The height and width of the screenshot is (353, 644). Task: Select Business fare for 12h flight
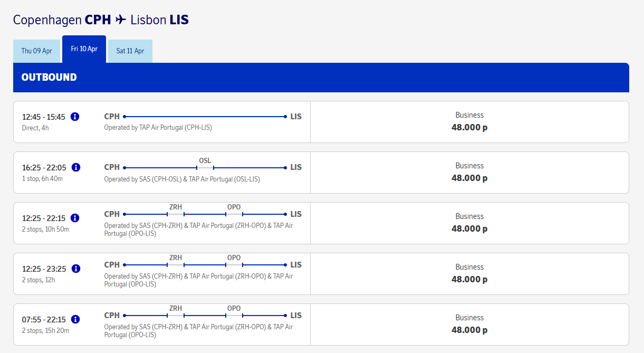[x=469, y=274]
